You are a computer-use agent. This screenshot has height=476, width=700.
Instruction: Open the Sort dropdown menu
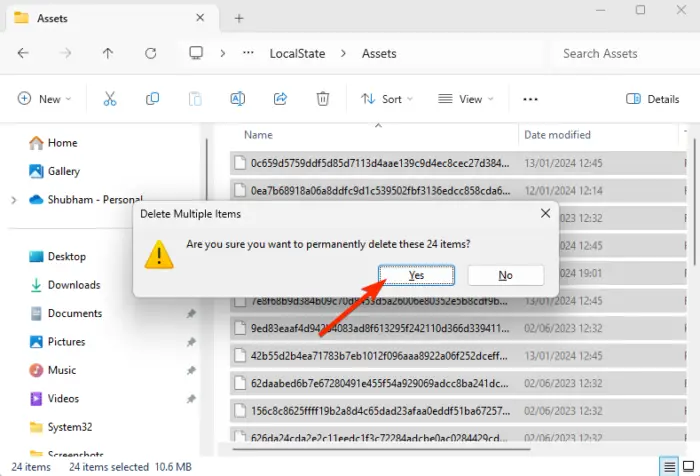coord(387,99)
